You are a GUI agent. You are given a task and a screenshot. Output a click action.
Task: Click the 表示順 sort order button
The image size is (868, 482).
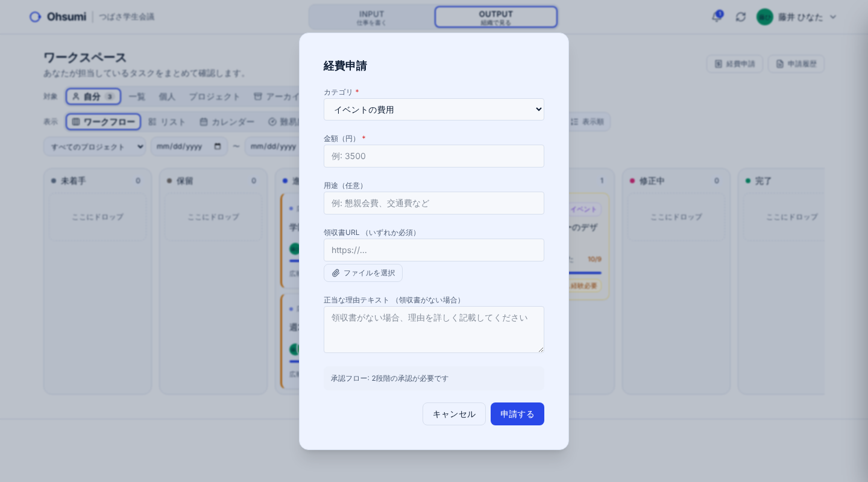tap(587, 122)
